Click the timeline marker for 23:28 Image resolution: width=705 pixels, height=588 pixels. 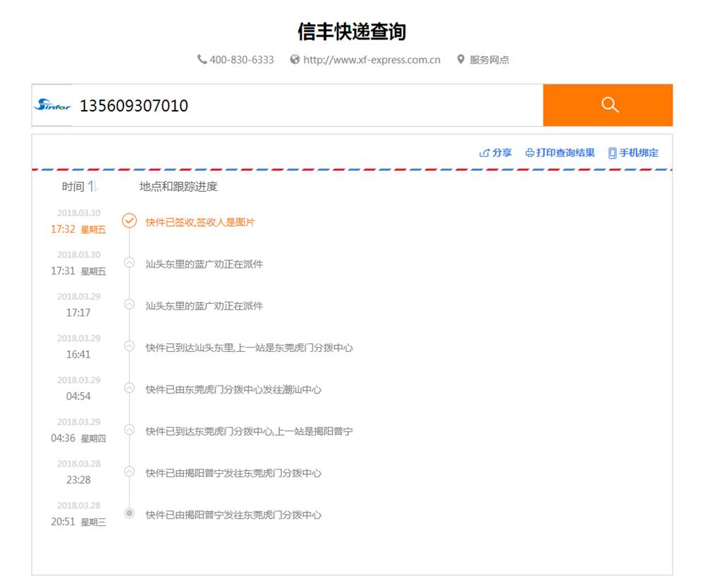click(130, 472)
